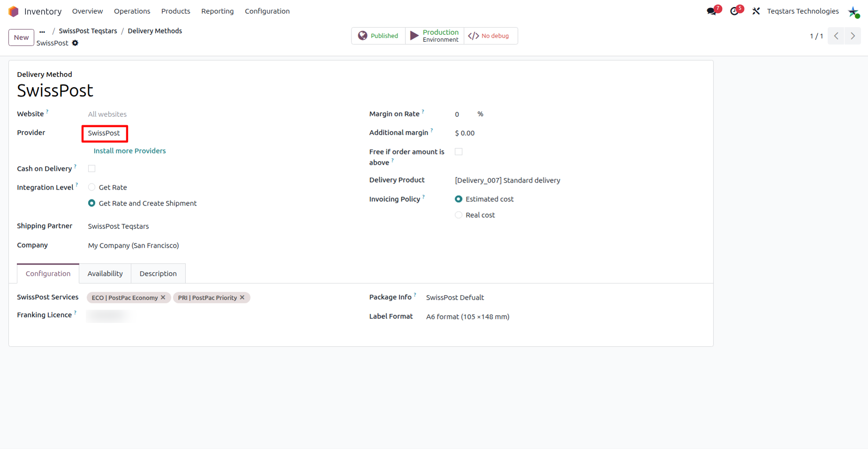Viewport: 868px width, 449px height.
Task: Remove the ECO PostPac Economy tag
Action: coord(163,297)
